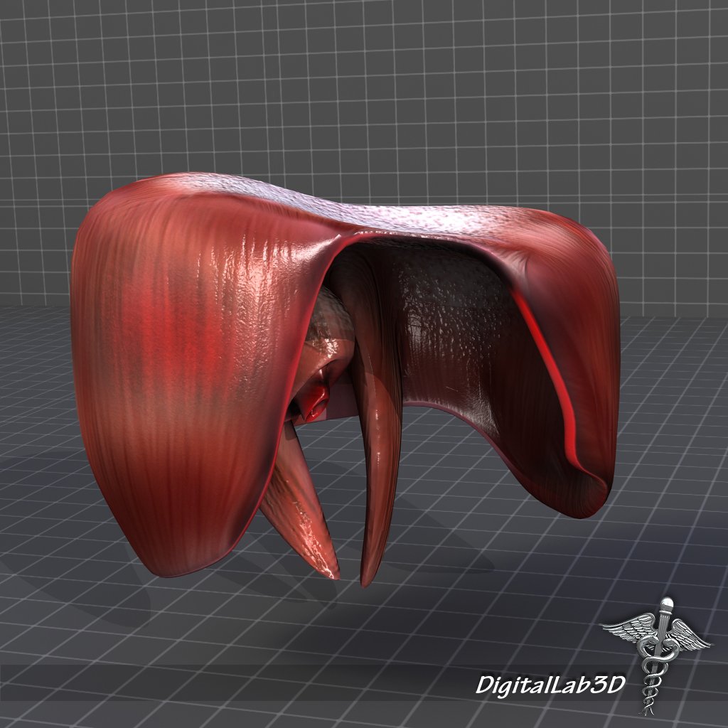Click the gray grid back wall
The height and width of the screenshot is (728, 728).
tap(355, 85)
